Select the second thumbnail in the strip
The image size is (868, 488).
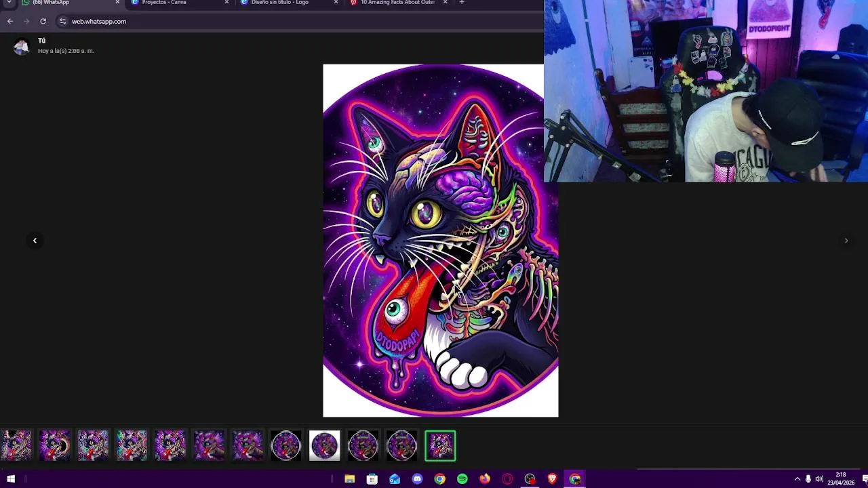click(54, 446)
